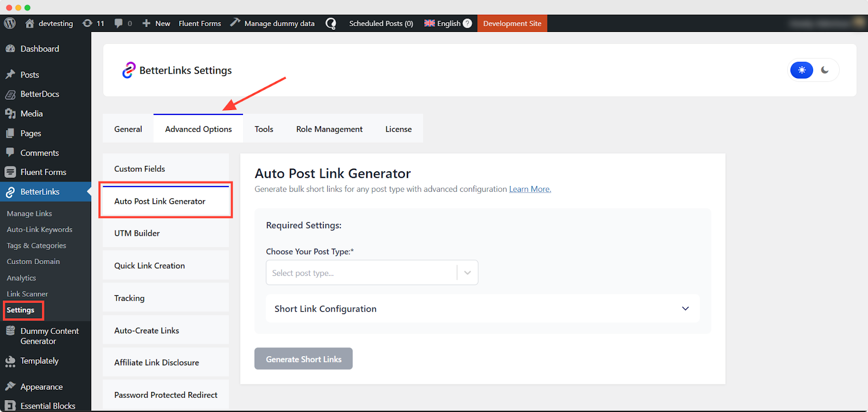Click the Pages icon in sidebar
868x412 pixels.
[10, 133]
